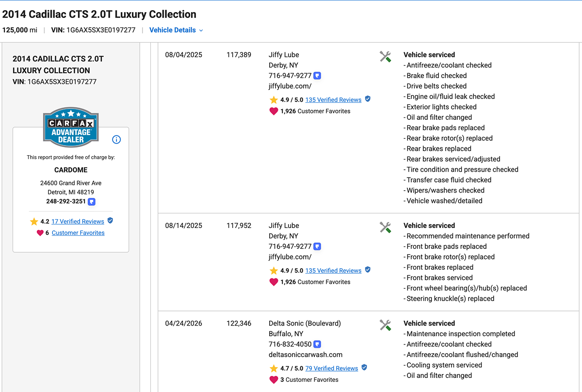
Task: Click the date 08/04/2025
Action: (183, 55)
